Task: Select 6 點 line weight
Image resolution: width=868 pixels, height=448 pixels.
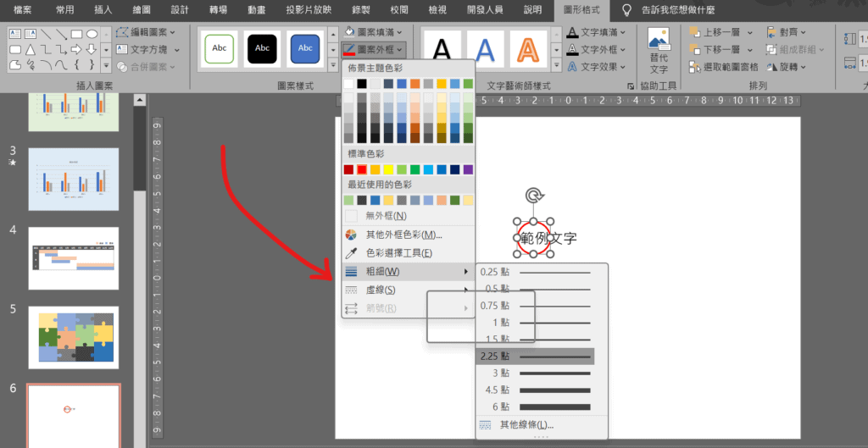Action: pos(534,407)
